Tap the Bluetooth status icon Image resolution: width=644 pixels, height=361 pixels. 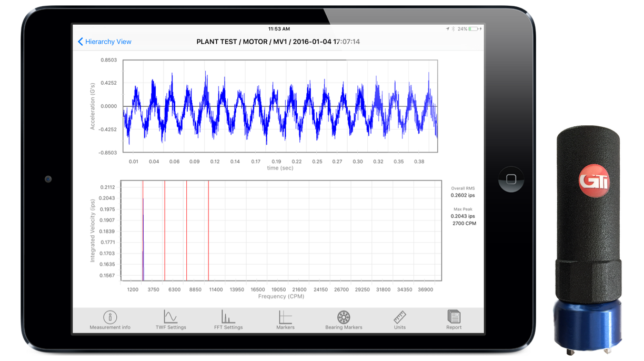click(454, 29)
